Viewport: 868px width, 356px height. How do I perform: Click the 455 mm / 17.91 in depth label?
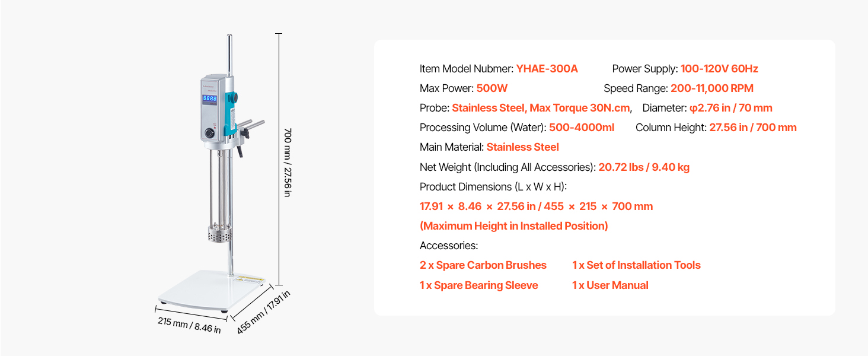tap(263, 311)
